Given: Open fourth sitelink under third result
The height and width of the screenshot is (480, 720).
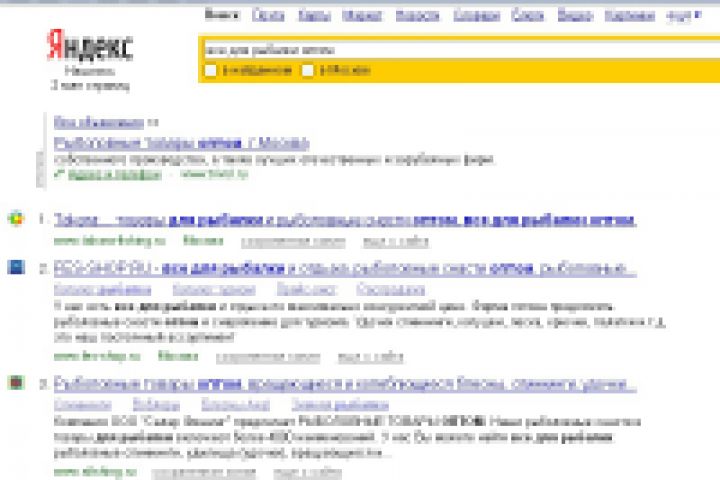Looking at the screenshot, I should 340,405.
